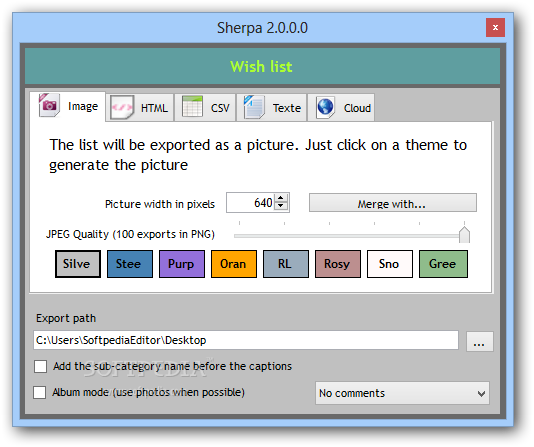The image size is (534, 447).
Task: Choose the Orange theme swatch
Action: [234, 264]
